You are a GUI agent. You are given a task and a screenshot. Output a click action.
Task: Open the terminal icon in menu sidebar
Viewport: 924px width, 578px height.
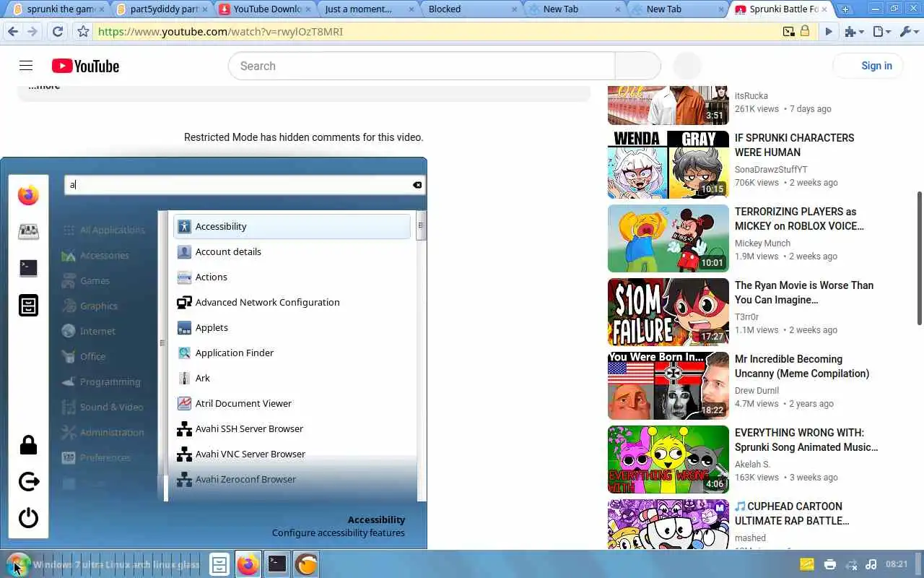pos(28,268)
